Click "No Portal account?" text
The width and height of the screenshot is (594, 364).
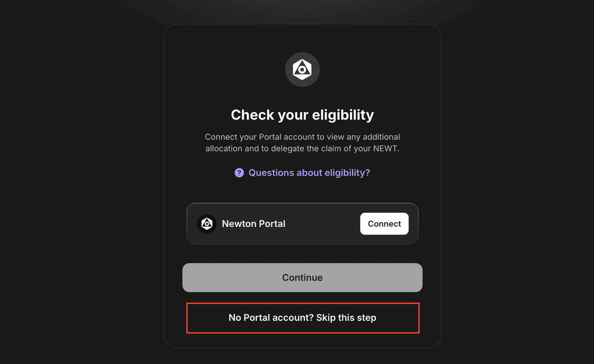tap(271, 318)
